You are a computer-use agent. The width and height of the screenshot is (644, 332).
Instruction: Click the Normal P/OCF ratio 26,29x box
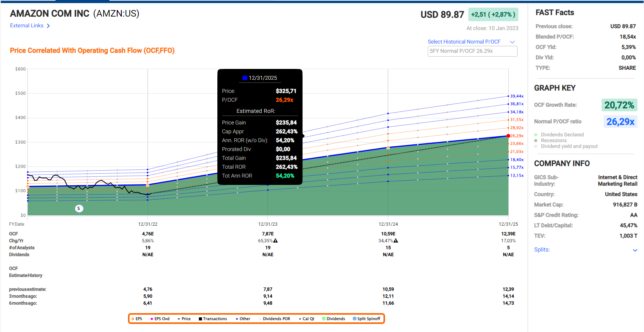pyautogui.click(x=620, y=122)
